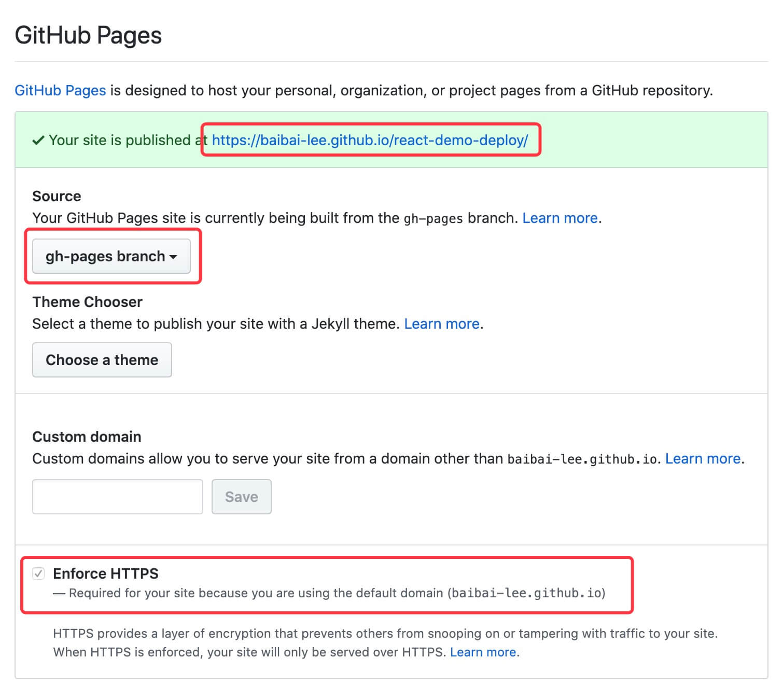
Task: Toggle the Enforce HTTPS checkbox
Action: point(38,573)
